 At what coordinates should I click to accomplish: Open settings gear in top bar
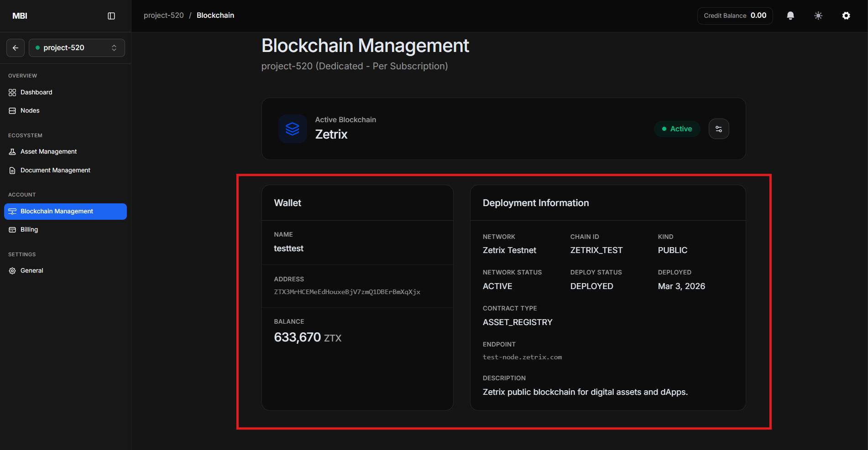coord(846,16)
